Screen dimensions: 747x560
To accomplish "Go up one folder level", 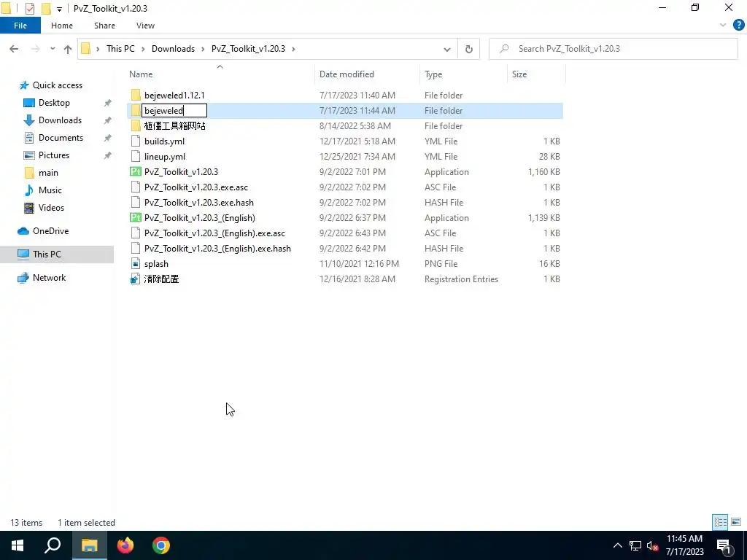I will [68, 49].
